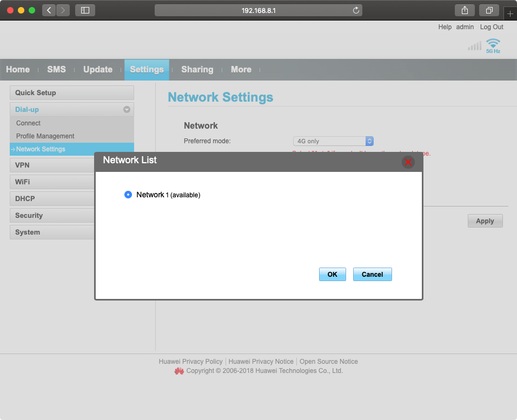
Task: Close the Network List dialog
Action: coord(408,162)
